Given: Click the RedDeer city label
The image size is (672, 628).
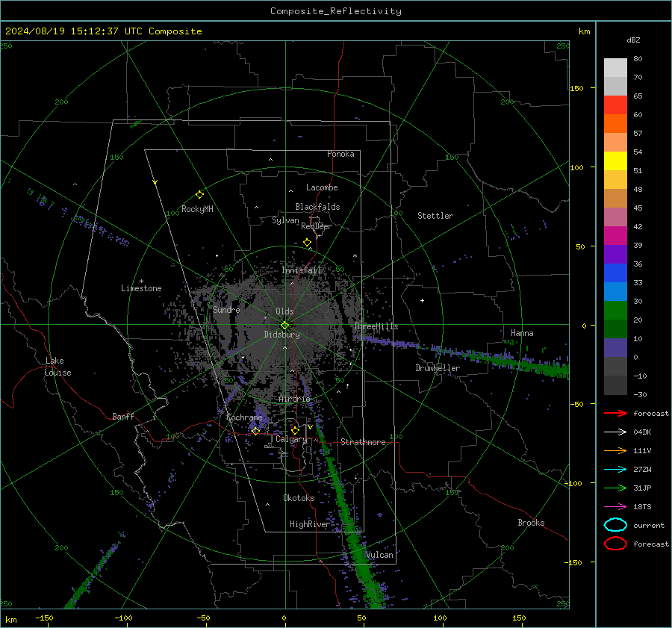Looking at the screenshot, I should [317, 226].
